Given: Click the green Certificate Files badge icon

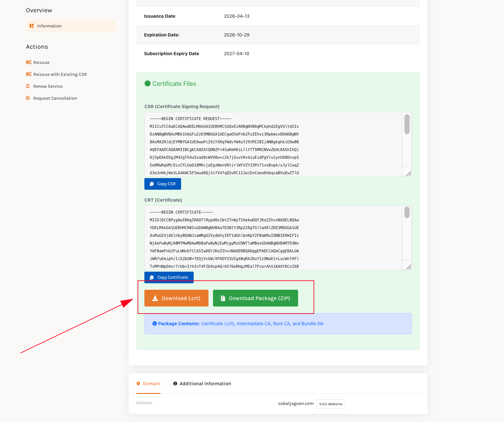Looking at the screenshot, I should 148,84.
